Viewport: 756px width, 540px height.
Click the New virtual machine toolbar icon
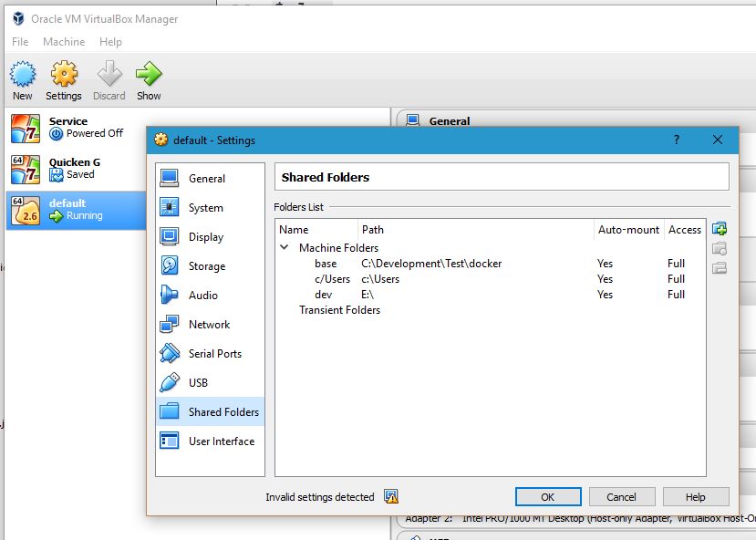click(23, 80)
